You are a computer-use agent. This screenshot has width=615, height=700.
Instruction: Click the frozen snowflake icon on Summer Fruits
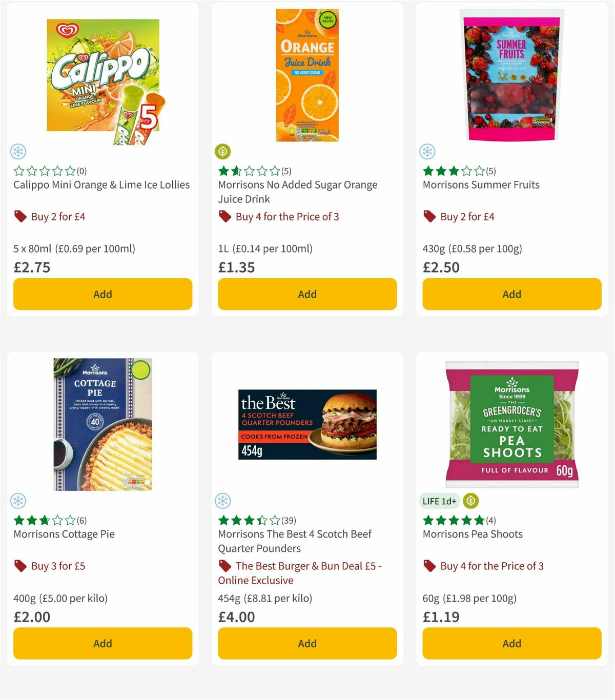pos(427,151)
